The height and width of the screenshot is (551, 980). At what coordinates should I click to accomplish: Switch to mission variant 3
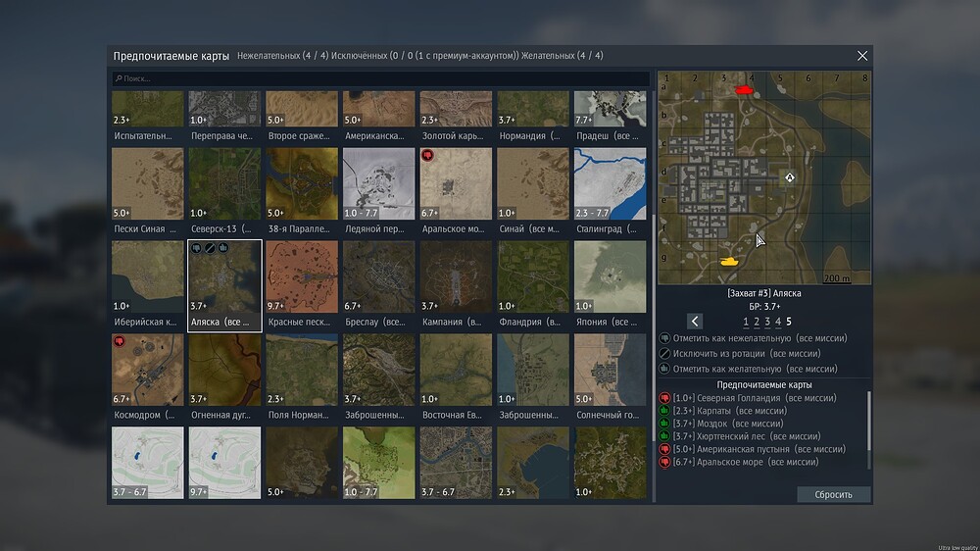click(767, 322)
